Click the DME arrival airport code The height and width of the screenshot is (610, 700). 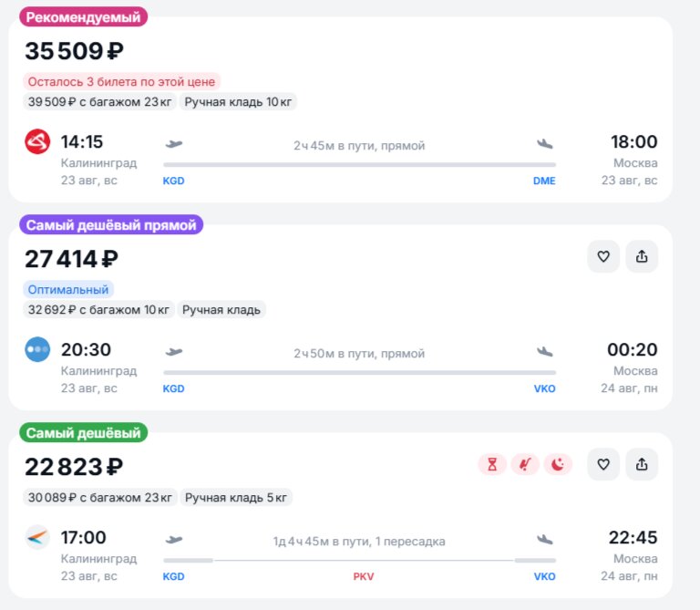coord(544,181)
